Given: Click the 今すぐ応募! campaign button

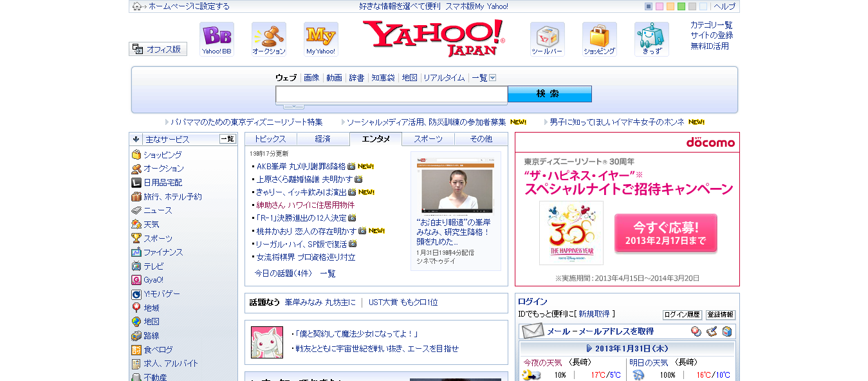Looking at the screenshot, I should click(x=666, y=233).
